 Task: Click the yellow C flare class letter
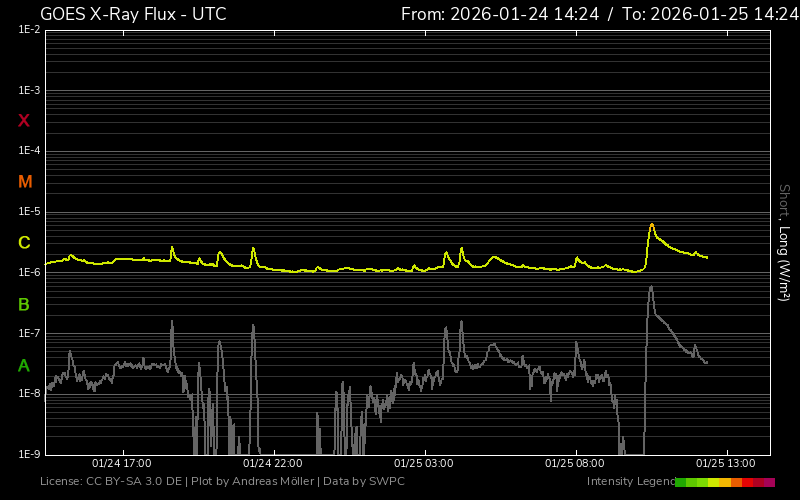click(24, 243)
